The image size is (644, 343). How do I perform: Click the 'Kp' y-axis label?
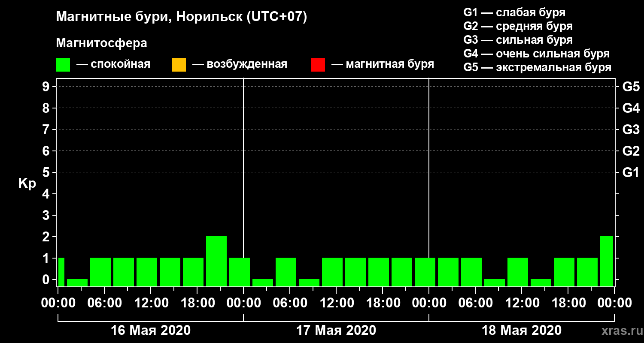[27, 184]
